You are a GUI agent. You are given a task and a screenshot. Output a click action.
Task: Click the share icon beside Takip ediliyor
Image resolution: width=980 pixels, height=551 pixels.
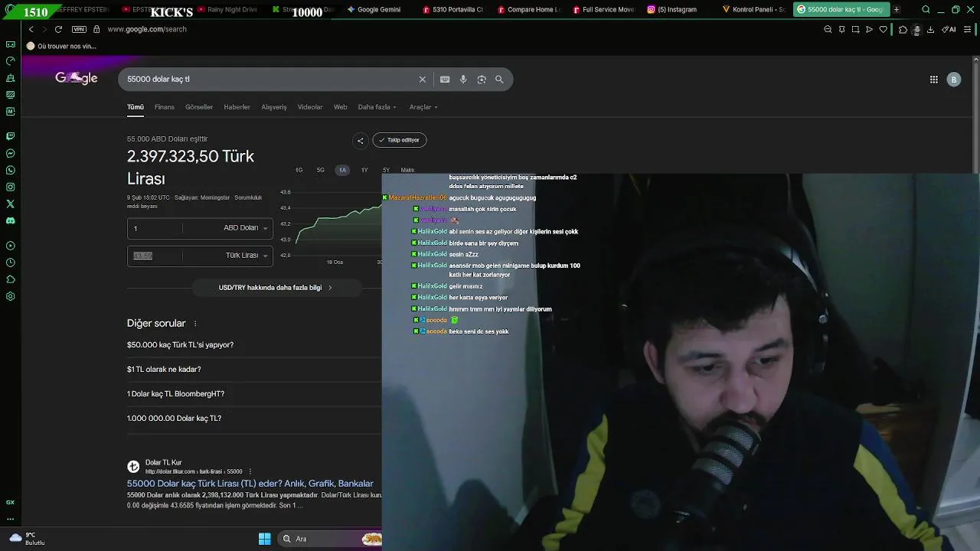click(x=360, y=140)
